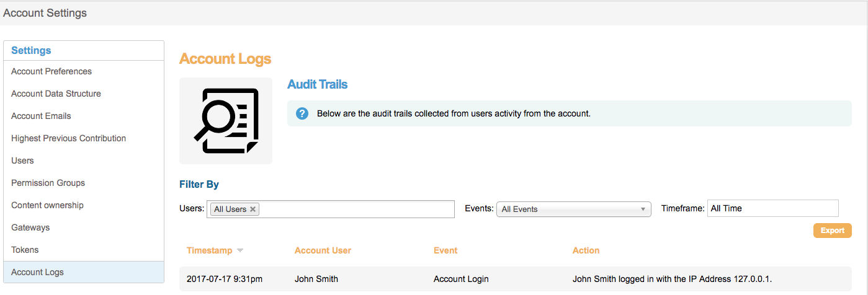Go to Account Data Structure
The width and height of the screenshot is (868, 295).
pos(56,94)
